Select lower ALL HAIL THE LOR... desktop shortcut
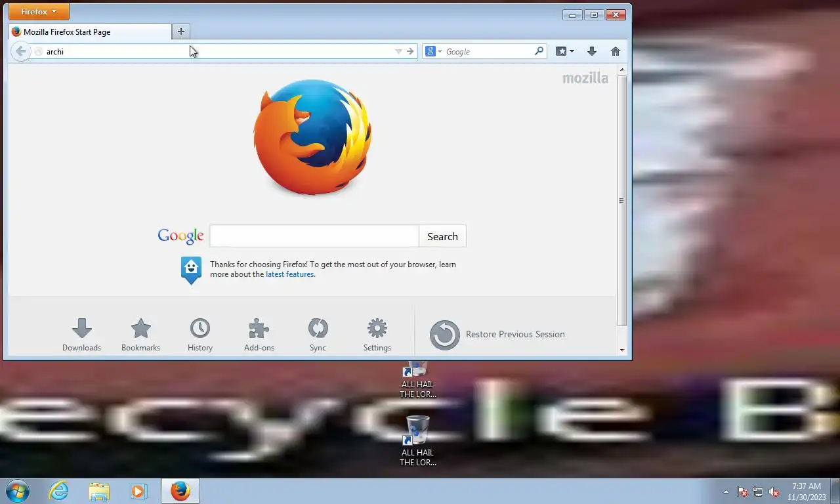The height and width of the screenshot is (504, 840). click(418, 441)
